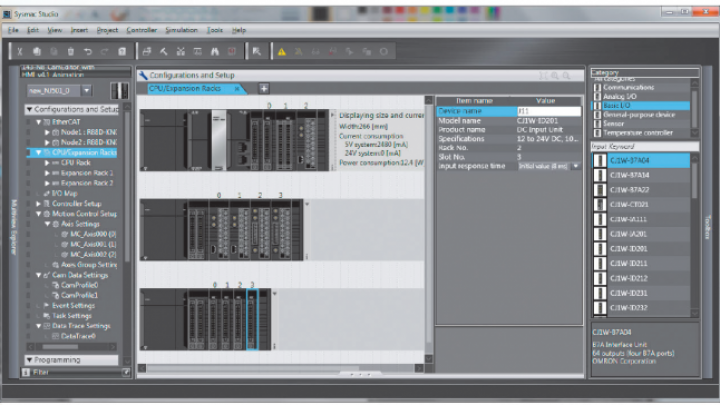The width and height of the screenshot is (720, 405).
Task: Expand the Expansion Rack 1 tree node
Action: click(47, 173)
